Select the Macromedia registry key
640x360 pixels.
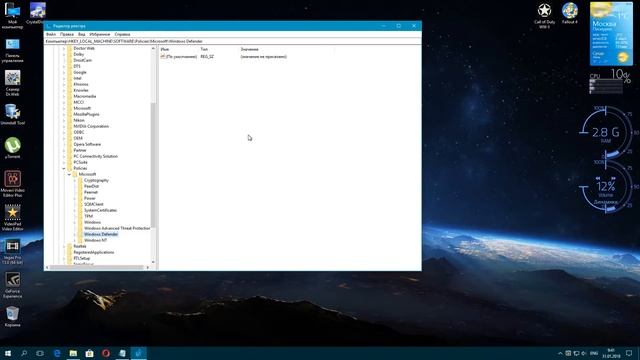(84, 96)
